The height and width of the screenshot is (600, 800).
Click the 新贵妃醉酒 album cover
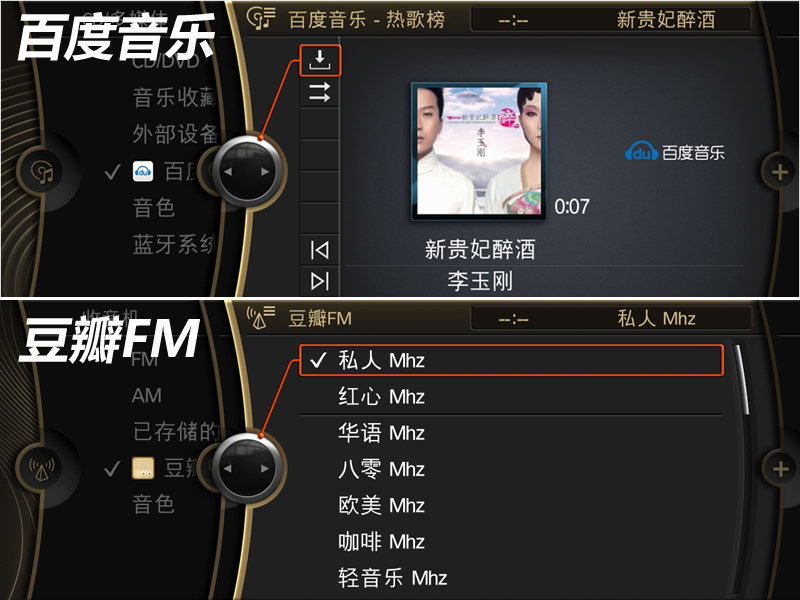point(479,151)
